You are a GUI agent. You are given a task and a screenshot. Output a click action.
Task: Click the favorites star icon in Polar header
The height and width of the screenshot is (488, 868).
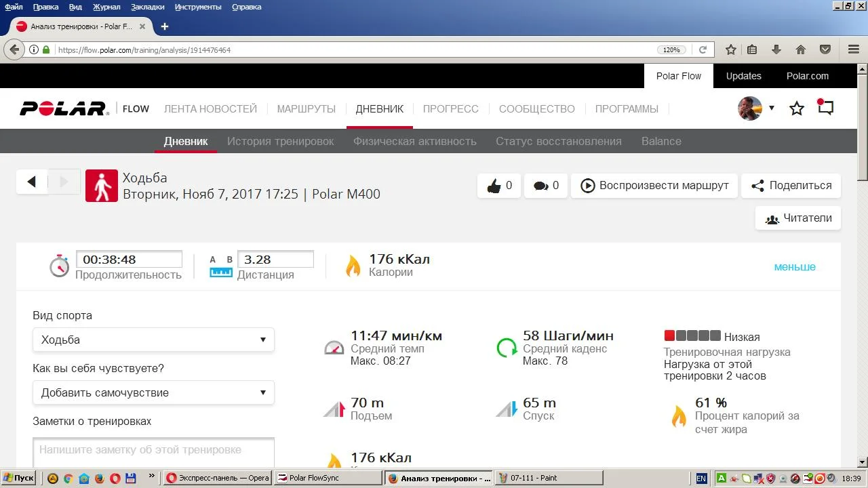pyautogui.click(x=797, y=108)
